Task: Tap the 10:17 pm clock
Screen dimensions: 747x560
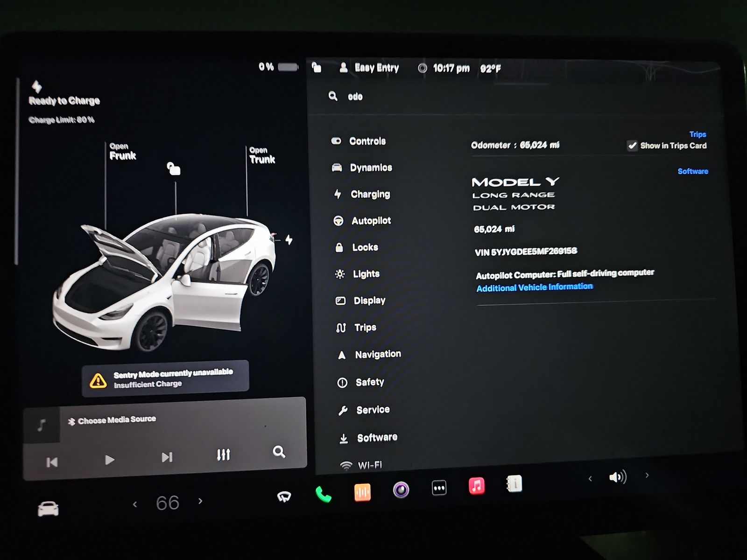Action: point(451,68)
